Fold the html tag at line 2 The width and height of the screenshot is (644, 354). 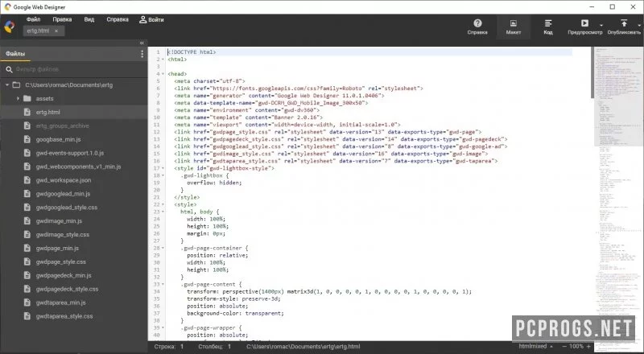point(163,60)
